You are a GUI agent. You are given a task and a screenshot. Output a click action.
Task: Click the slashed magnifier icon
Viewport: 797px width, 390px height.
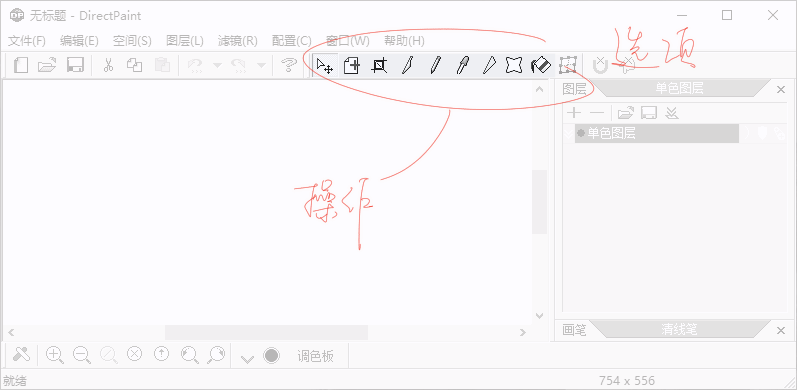point(108,354)
